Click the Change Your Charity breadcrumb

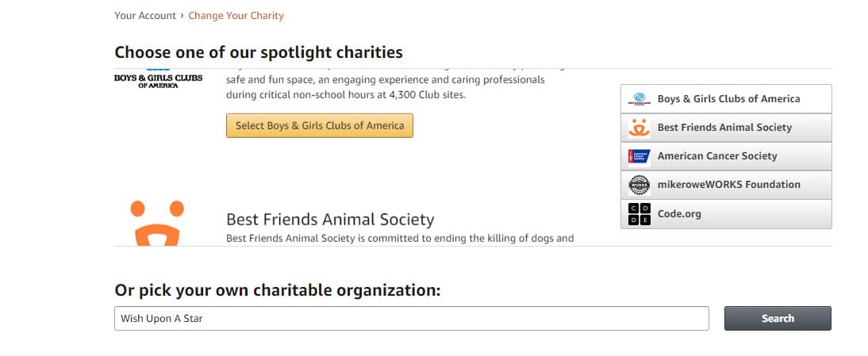coord(236,16)
